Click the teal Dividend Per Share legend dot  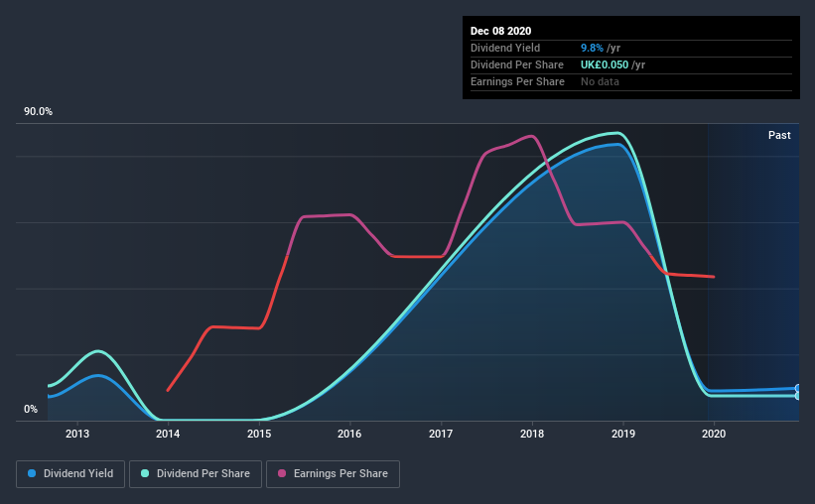pos(145,473)
